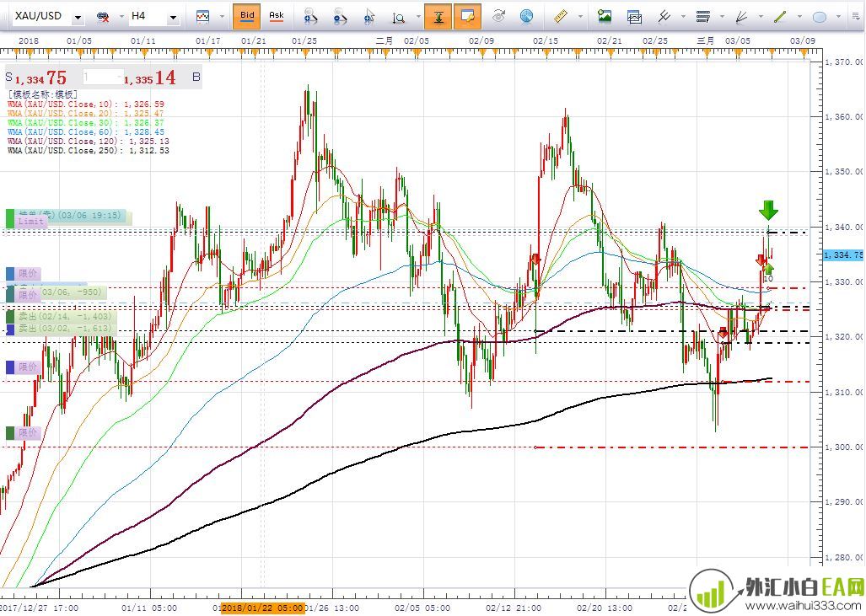This screenshot has width=866, height=616.
Task: Click the quantity field beside sell price
Action: click(103, 78)
